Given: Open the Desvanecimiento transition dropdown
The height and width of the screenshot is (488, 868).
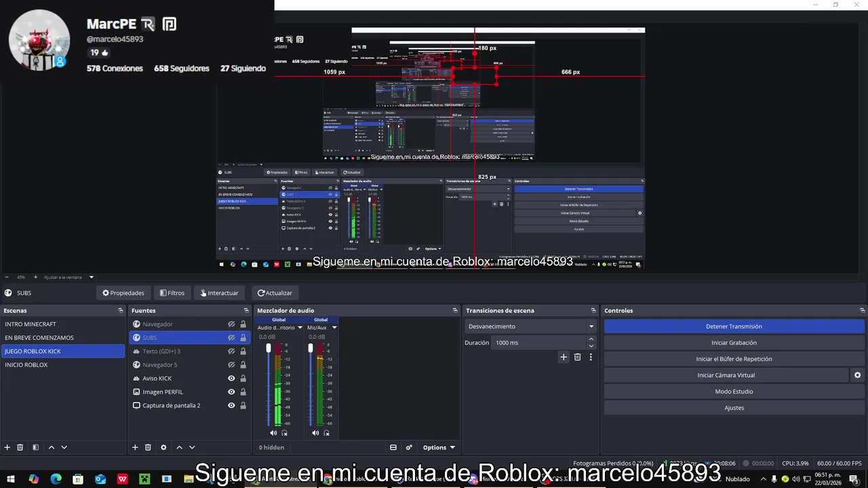Looking at the screenshot, I should pos(530,326).
